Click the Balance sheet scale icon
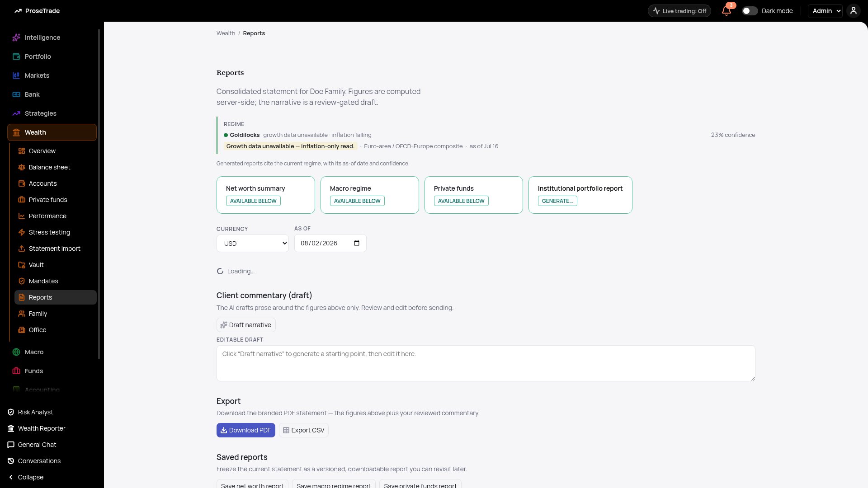The width and height of the screenshot is (868, 488). (x=22, y=167)
